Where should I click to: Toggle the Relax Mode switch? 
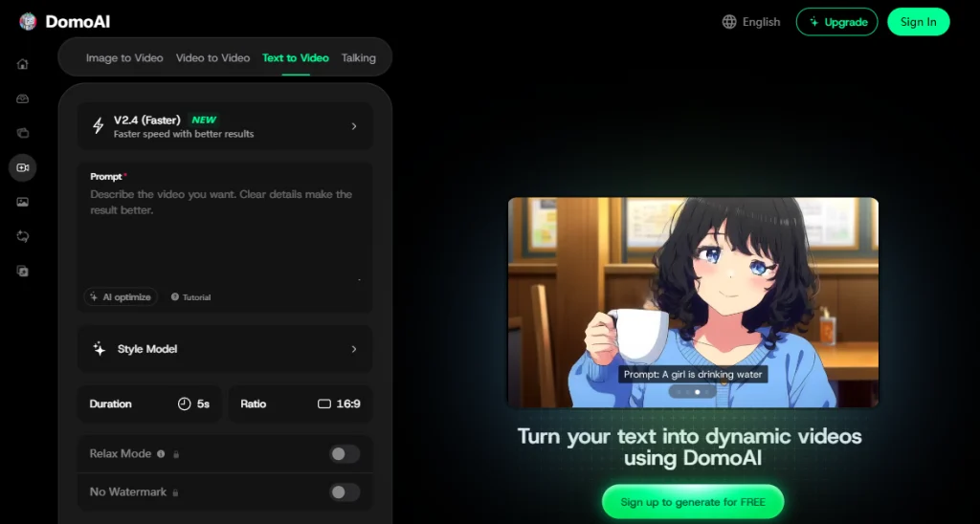click(345, 454)
